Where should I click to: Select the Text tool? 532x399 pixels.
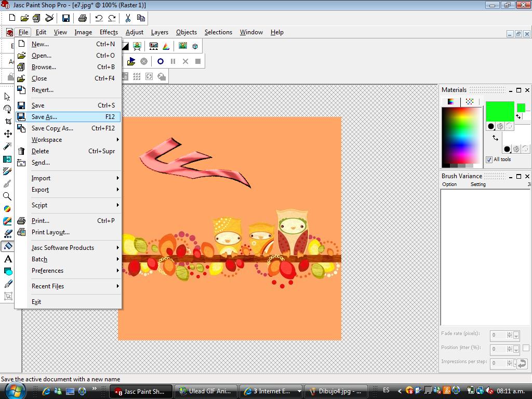7,259
